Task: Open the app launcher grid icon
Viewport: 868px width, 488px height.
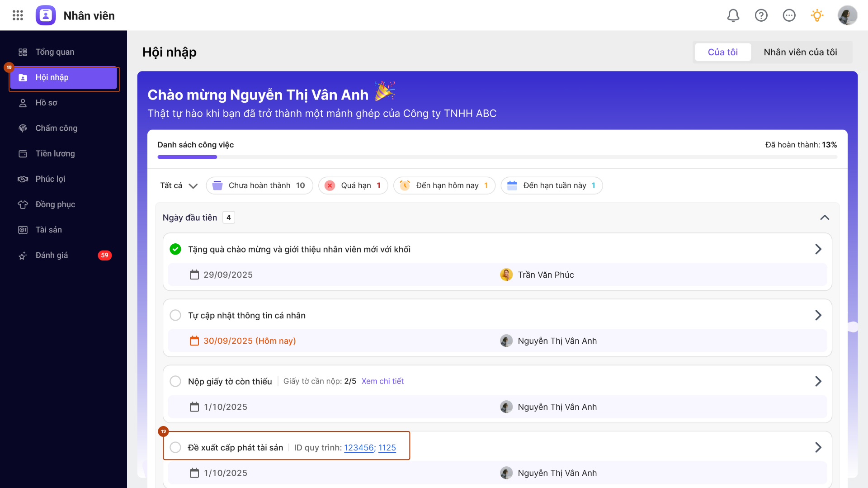Action: pyautogui.click(x=18, y=15)
